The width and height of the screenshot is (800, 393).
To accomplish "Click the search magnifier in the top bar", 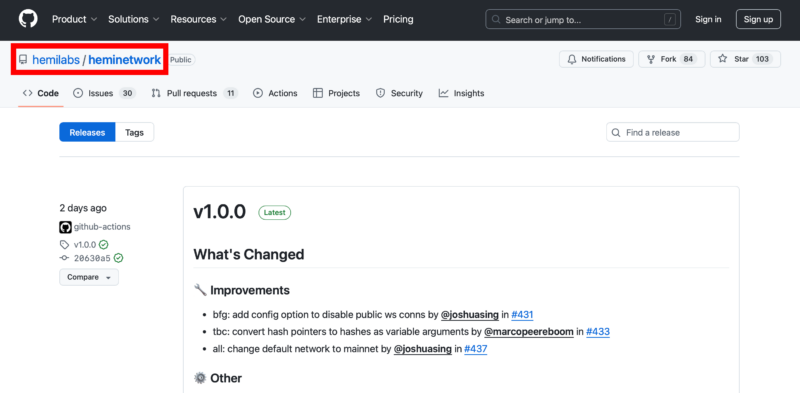I will point(496,20).
